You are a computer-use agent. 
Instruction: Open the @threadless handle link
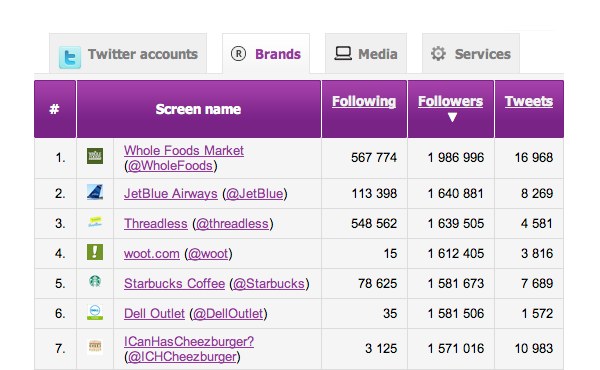click(233, 223)
